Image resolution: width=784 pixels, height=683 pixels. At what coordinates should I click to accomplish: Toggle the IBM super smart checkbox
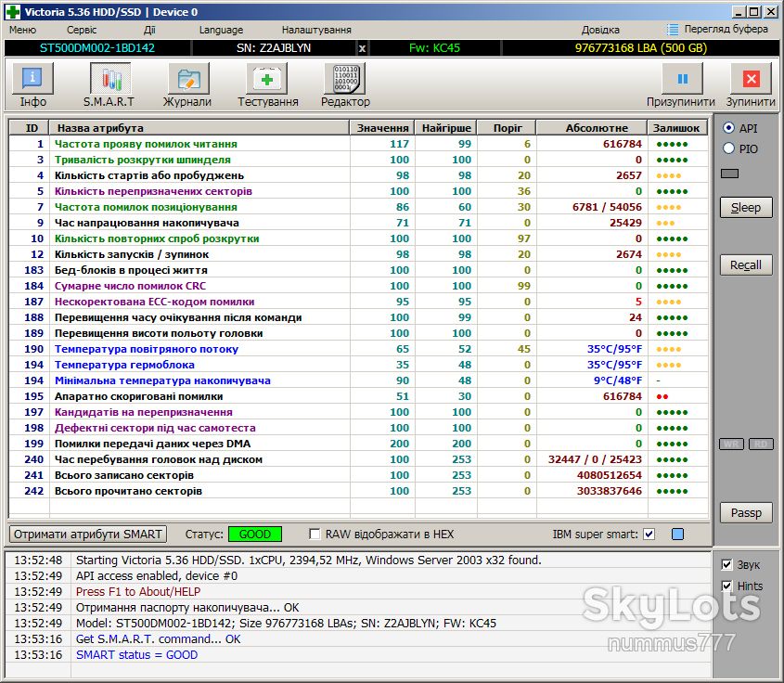[x=649, y=534]
